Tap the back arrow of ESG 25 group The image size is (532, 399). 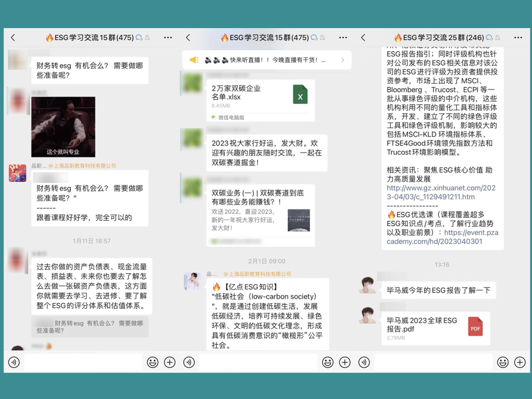click(363, 37)
